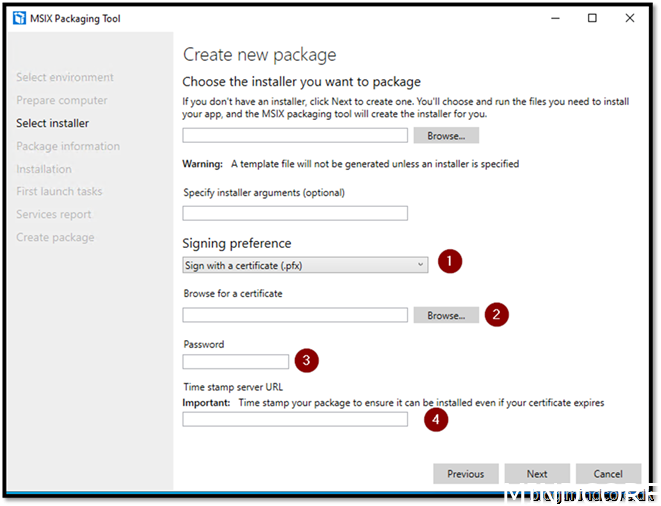
Task: Maximize the MSIX Packaging Tool window
Action: [592, 18]
